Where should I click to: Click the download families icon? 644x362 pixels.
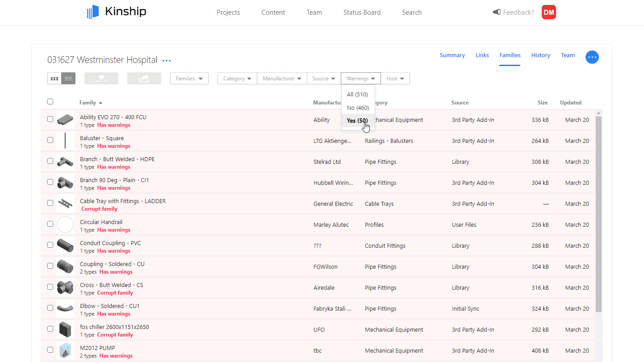tap(101, 78)
